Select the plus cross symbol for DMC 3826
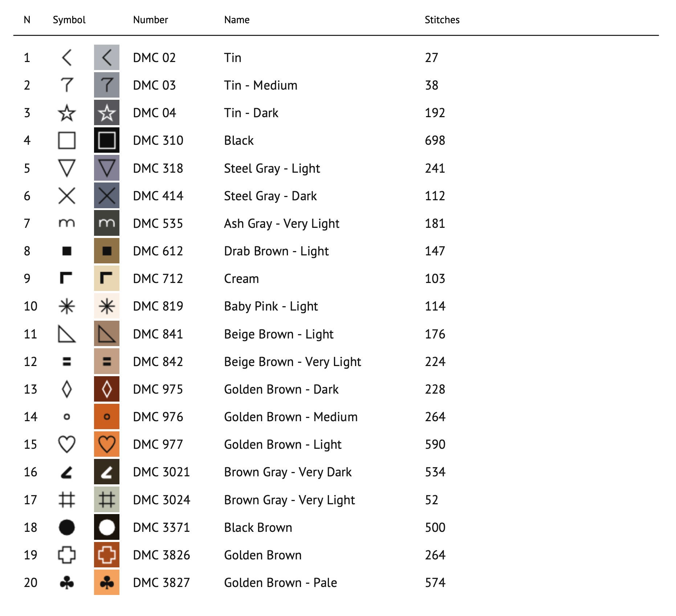 [x=67, y=555]
